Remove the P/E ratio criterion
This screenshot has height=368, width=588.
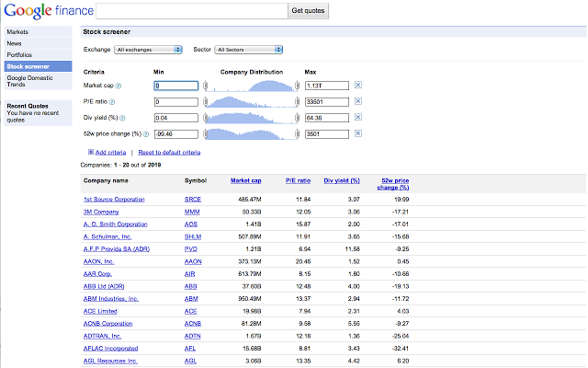click(x=358, y=102)
